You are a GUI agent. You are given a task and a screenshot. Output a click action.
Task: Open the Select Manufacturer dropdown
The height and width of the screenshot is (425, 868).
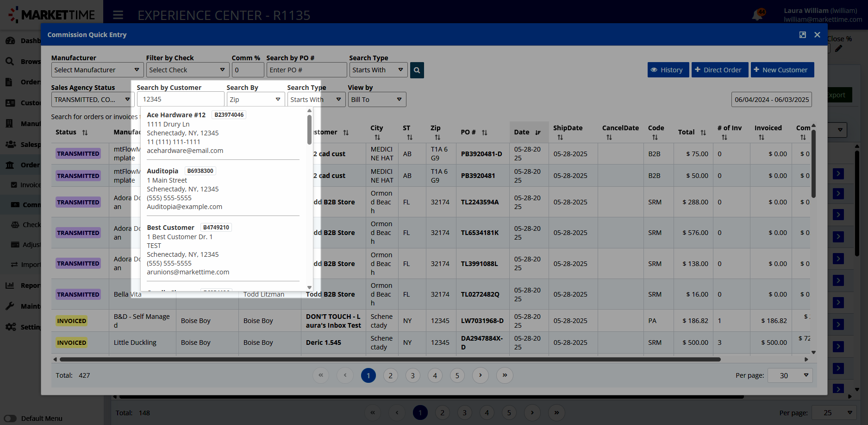pyautogui.click(x=97, y=70)
